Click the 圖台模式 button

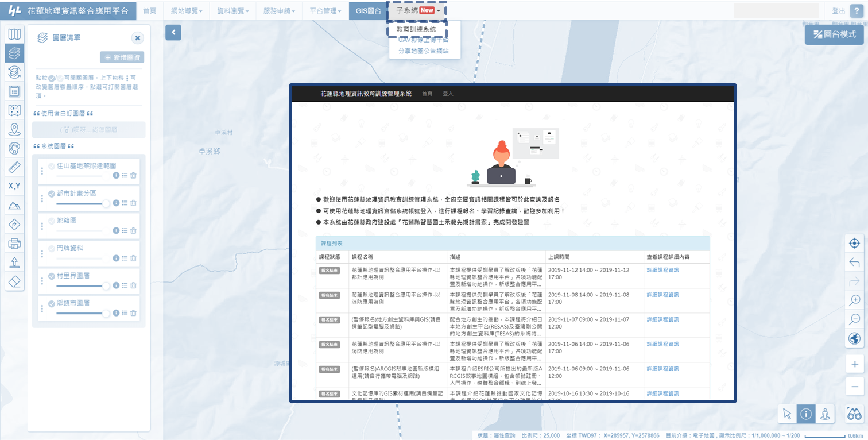834,34
